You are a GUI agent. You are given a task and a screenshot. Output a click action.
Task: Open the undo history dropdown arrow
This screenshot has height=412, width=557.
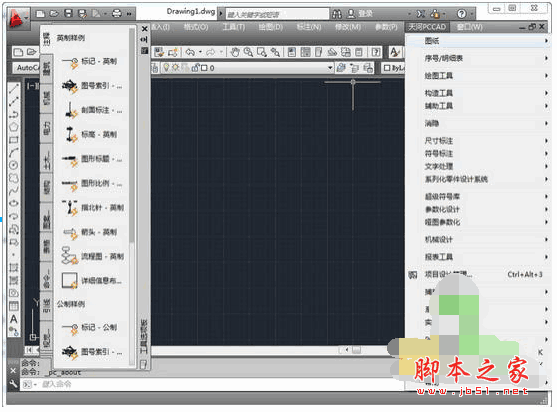pyautogui.click(x=200, y=53)
